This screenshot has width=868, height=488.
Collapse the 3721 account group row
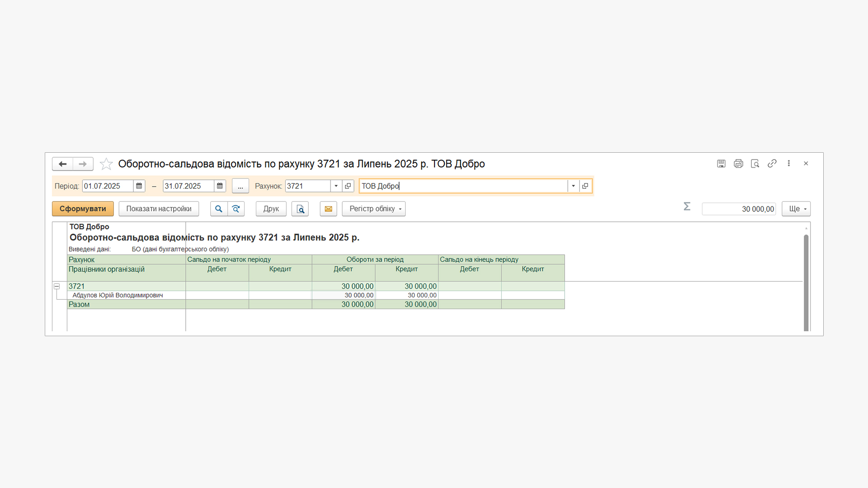(x=57, y=286)
